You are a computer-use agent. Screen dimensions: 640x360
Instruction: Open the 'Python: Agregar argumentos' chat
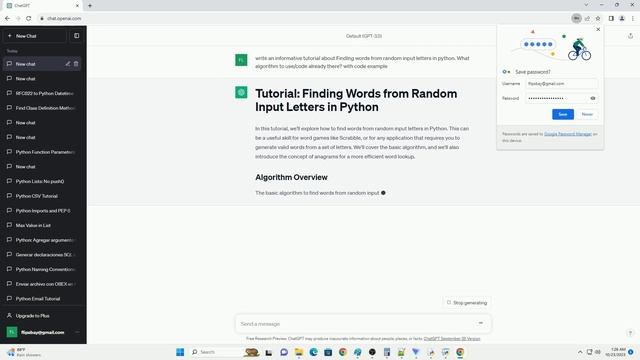pyautogui.click(x=42, y=240)
